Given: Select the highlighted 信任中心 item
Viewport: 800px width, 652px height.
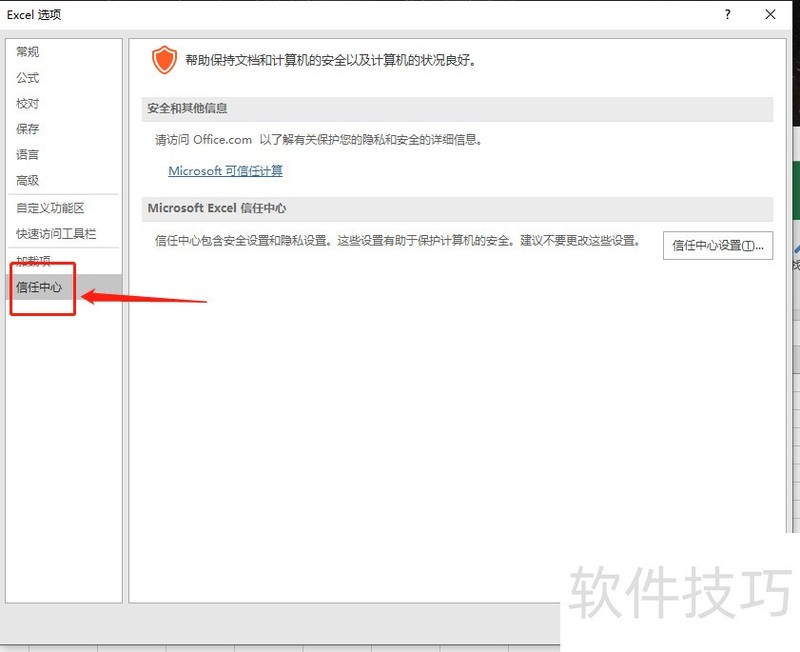Looking at the screenshot, I should point(40,287).
